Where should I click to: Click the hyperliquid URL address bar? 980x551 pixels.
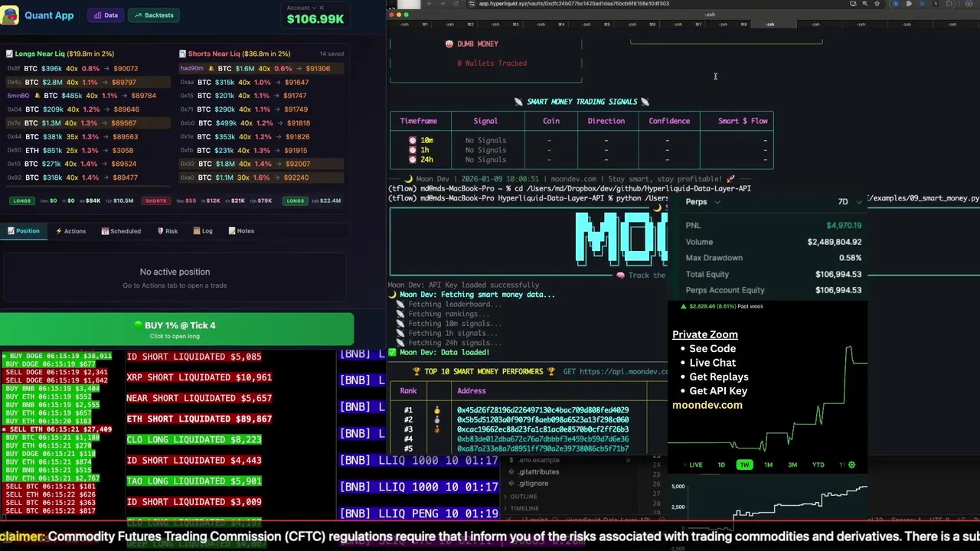(x=574, y=4)
